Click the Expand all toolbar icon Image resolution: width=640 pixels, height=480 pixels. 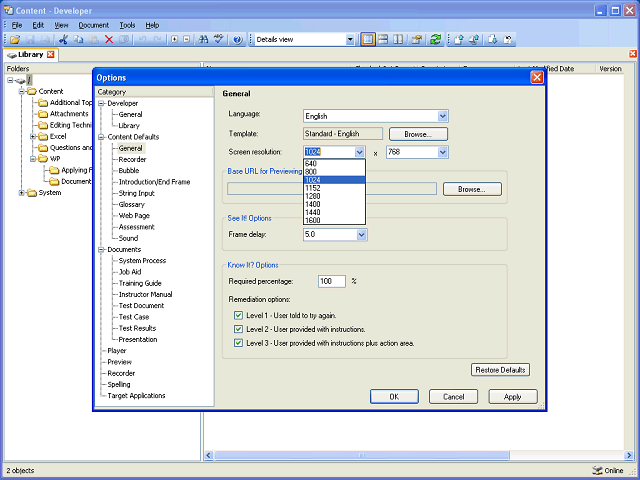tap(175, 40)
